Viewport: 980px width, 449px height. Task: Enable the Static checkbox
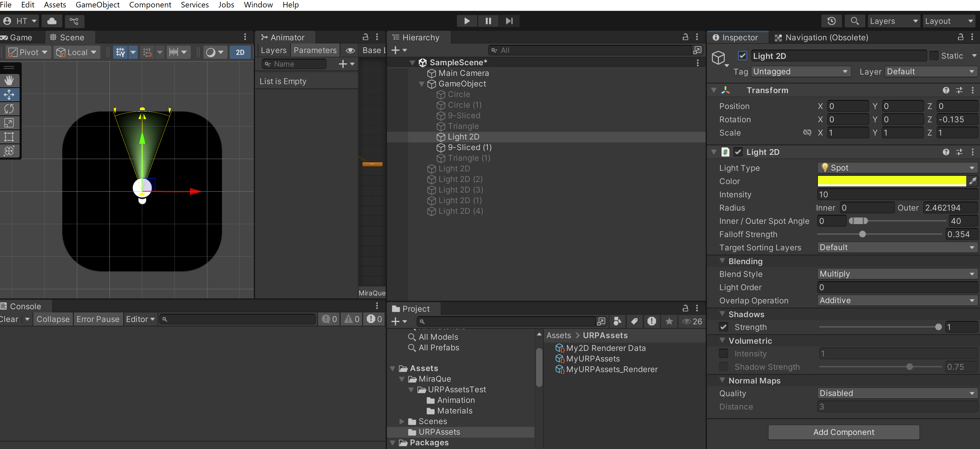coord(934,56)
